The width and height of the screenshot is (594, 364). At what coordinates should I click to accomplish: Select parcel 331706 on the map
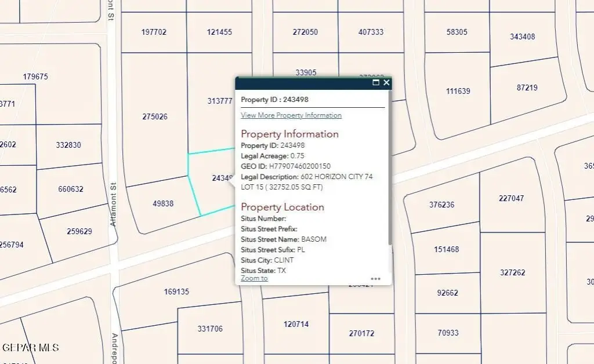pos(210,329)
